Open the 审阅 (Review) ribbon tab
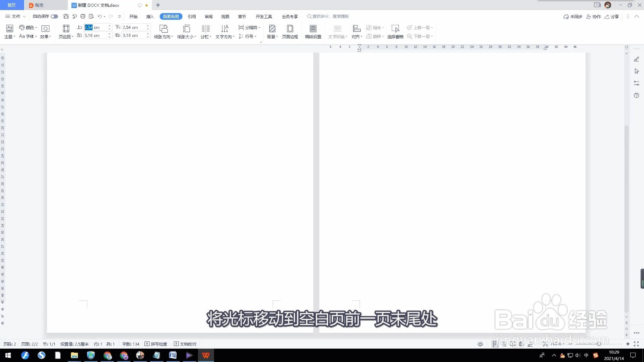Image resolution: width=644 pixels, height=362 pixels. (x=208, y=16)
